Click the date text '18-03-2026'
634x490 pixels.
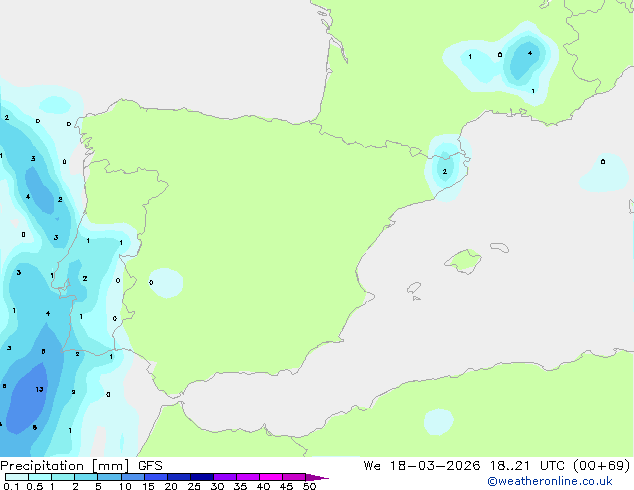pyautogui.click(x=435, y=466)
